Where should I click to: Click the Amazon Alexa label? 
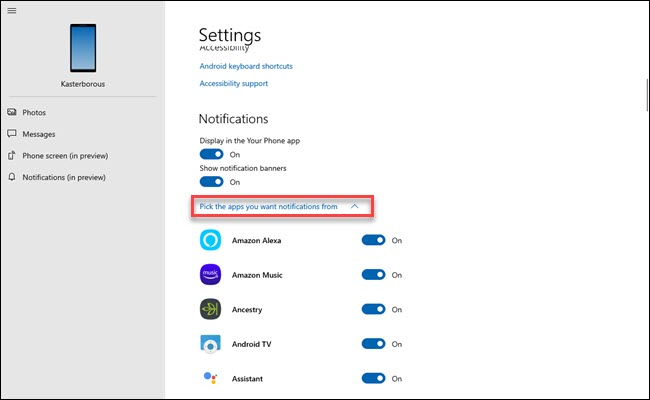(257, 240)
